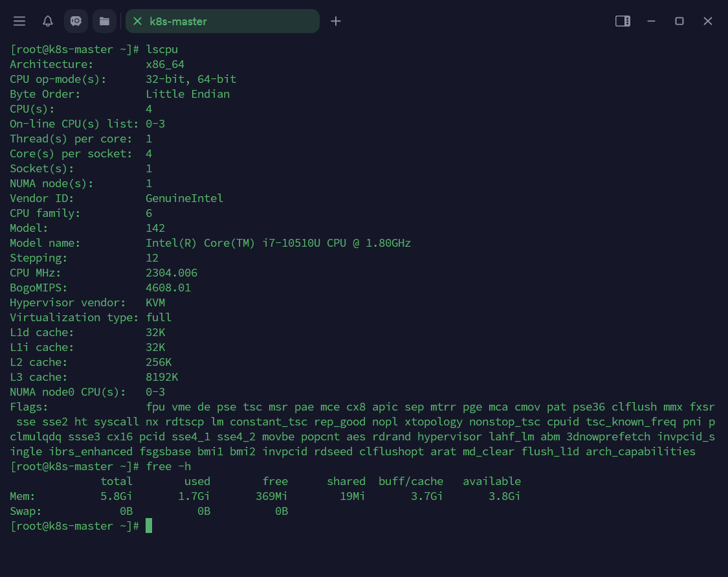Close the terminal application window
Viewport: 728px width, 577px height.
click(708, 21)
